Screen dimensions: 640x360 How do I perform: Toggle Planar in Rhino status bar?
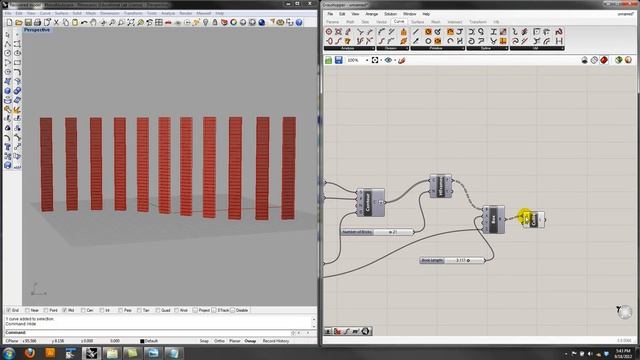click(x=235, y=341)
